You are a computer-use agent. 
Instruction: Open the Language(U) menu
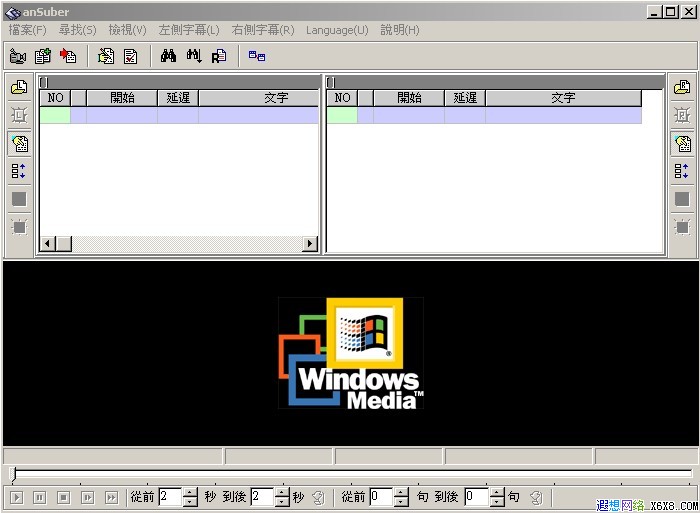[x=337, y=30]
